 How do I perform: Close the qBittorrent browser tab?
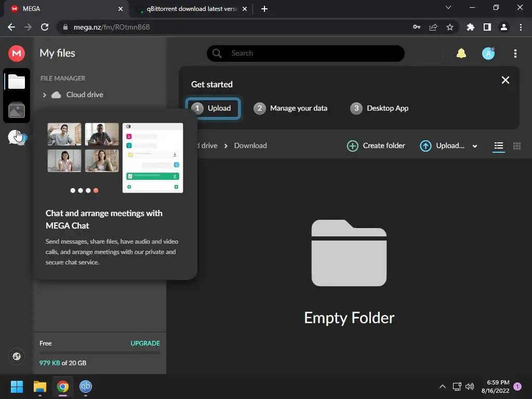pos(245,9)
